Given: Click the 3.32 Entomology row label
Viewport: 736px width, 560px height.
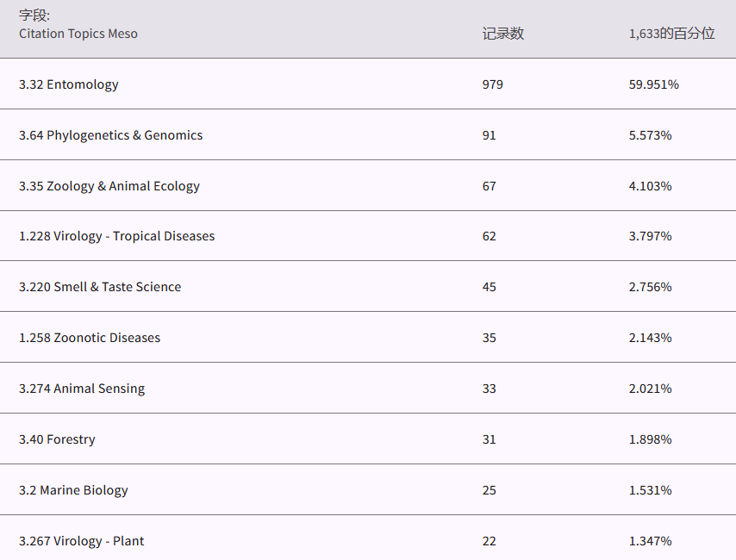Looking at the screenshot, I should 69,84.
